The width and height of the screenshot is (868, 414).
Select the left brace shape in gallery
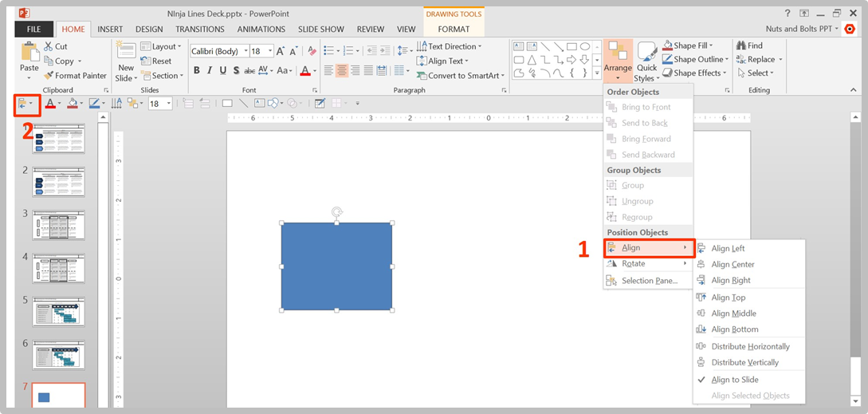[x=571, y=73]
